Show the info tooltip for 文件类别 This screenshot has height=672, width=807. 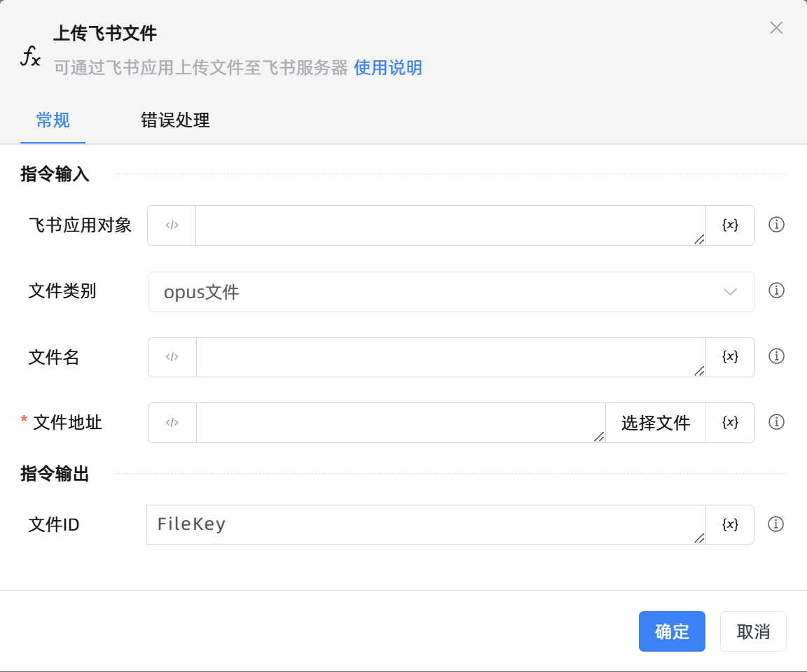(x=776, y=290)
